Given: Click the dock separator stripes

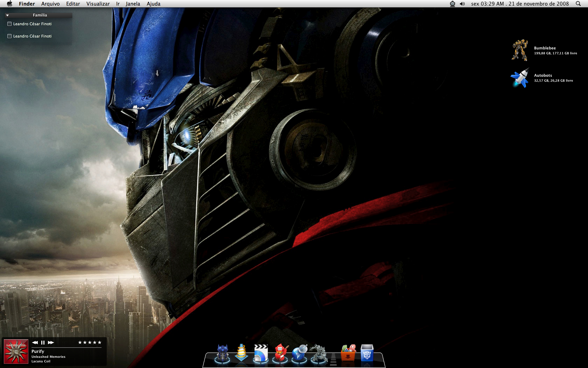Looking at the screenshot, I should click(x=334, y=359).
